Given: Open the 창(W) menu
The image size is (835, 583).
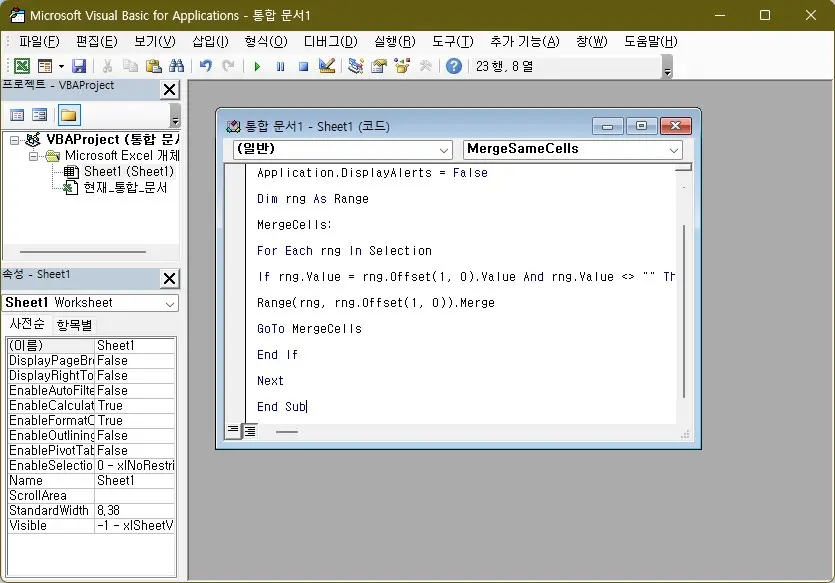Looking at the screenshot, I should coord(592,42).
